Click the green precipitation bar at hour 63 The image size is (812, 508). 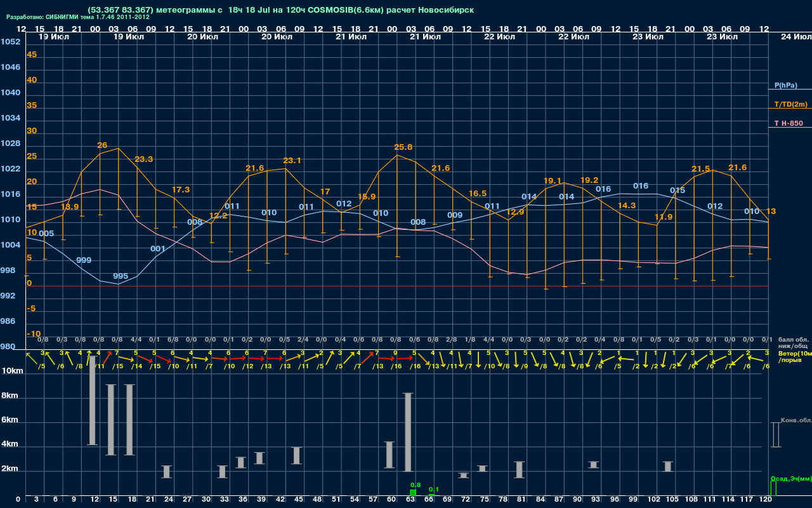pyautogui.click(x=413, y=492)
